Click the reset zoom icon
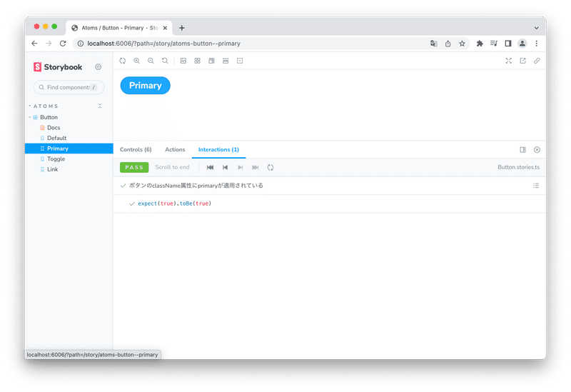The image size is (571, 392). click(x=165, y=61)
